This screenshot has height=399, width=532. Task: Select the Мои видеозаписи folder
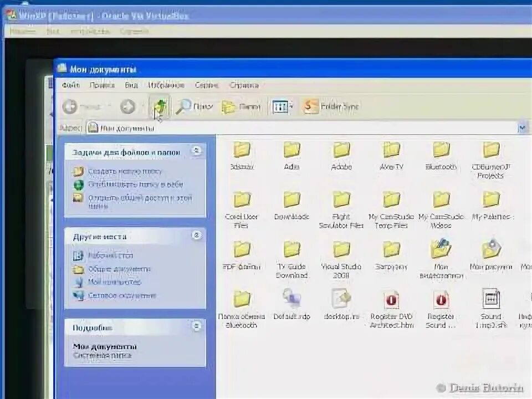point(441,259)
